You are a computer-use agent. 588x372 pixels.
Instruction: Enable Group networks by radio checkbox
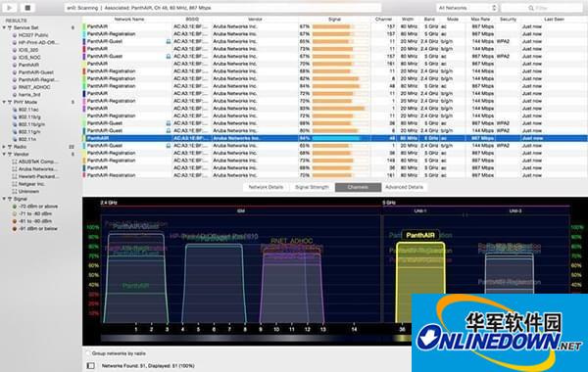click(88, 353)
